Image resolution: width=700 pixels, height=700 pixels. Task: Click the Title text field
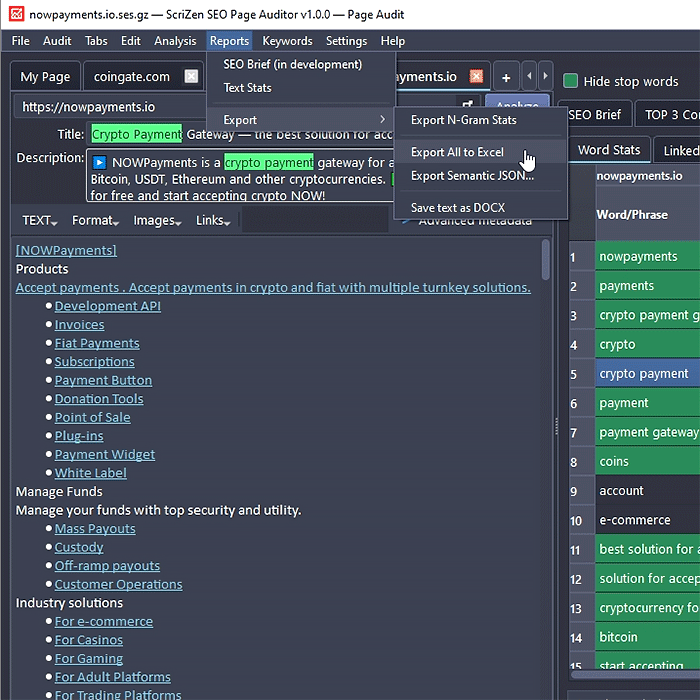pos(241,134)
